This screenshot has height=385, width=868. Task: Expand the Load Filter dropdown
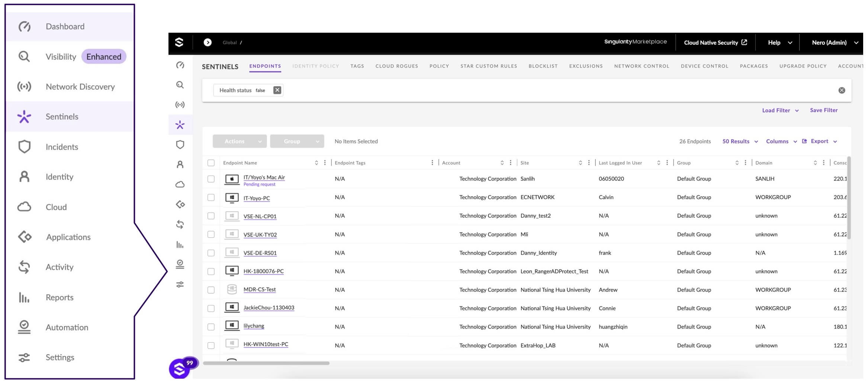pos(780,110)
